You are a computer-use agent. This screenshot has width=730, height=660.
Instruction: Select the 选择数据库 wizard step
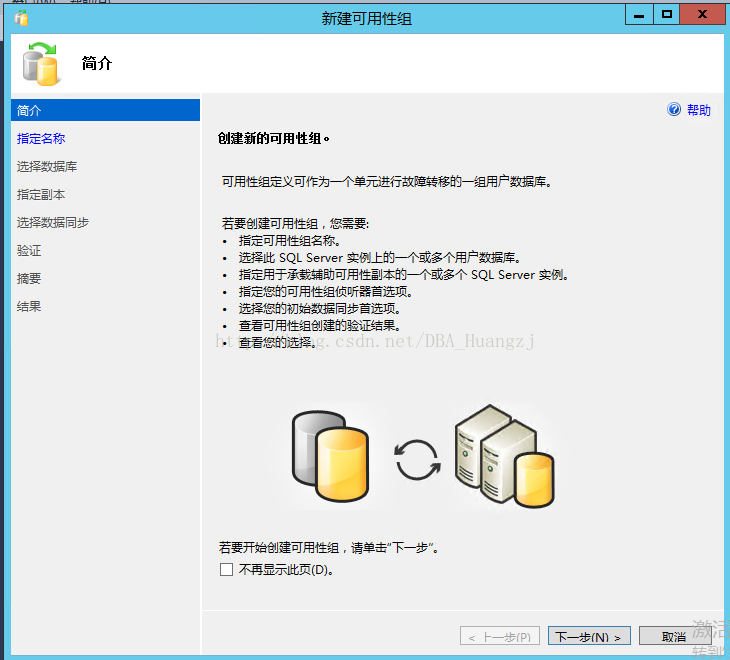pyautogui.click(x=47, y=166)
